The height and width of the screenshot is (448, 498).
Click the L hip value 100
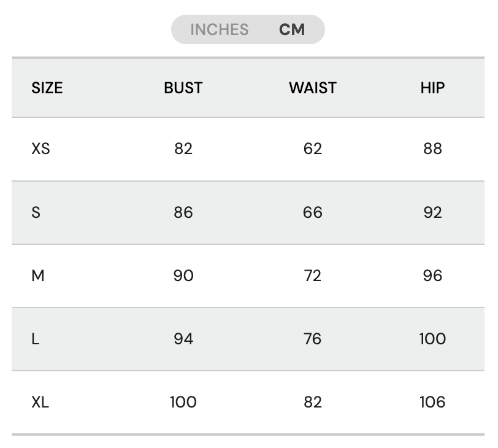pyautogui.click(x=432, y=339)
